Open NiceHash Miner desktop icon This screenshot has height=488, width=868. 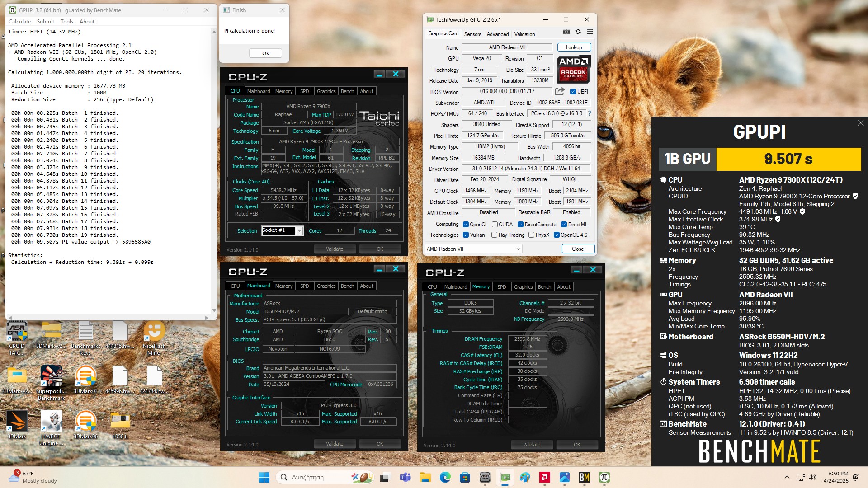(x=154, y=338)
